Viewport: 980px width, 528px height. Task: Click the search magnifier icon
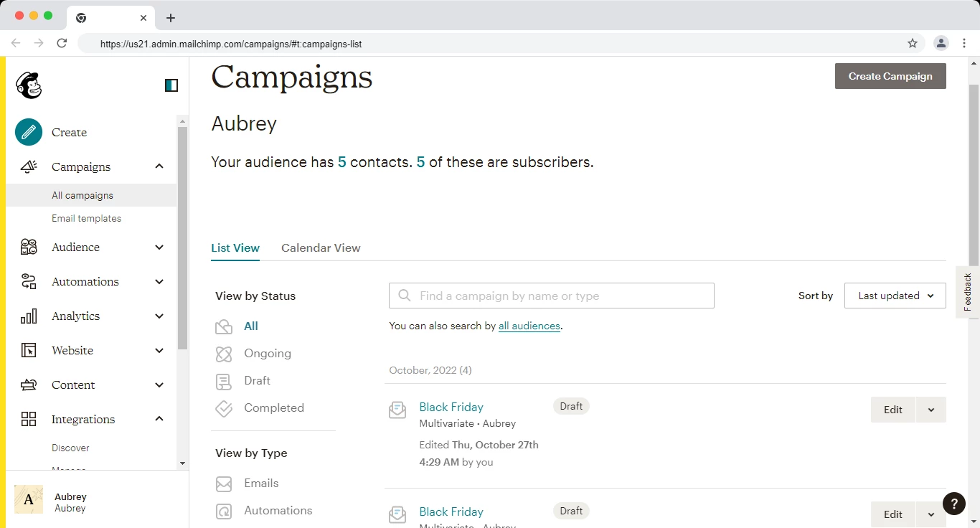405,296
